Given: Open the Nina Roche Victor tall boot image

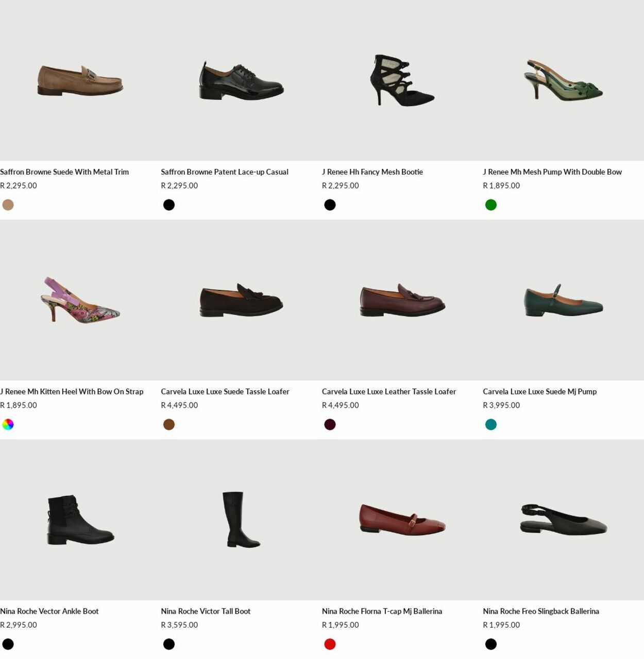Looking at the screenshot, I should point(241,519).
